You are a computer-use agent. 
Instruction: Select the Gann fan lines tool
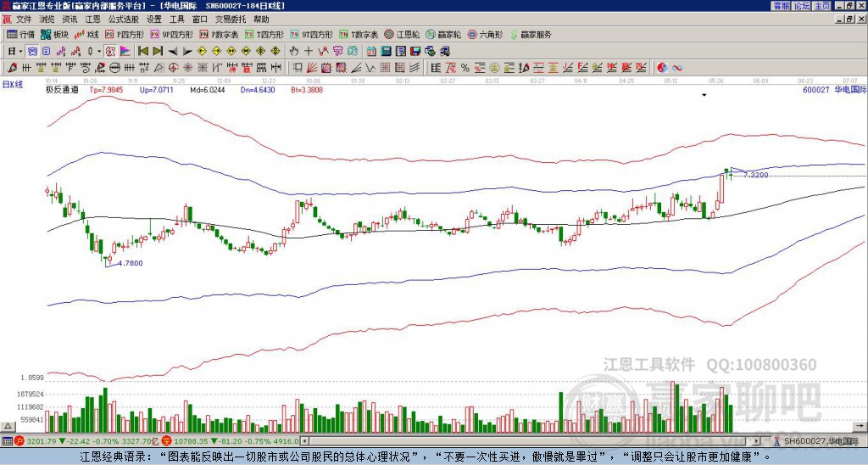[312, 68]
